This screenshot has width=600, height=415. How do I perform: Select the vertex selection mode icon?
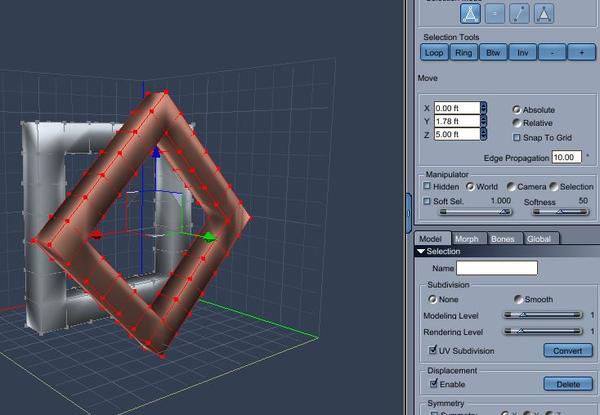pos(470,13)
